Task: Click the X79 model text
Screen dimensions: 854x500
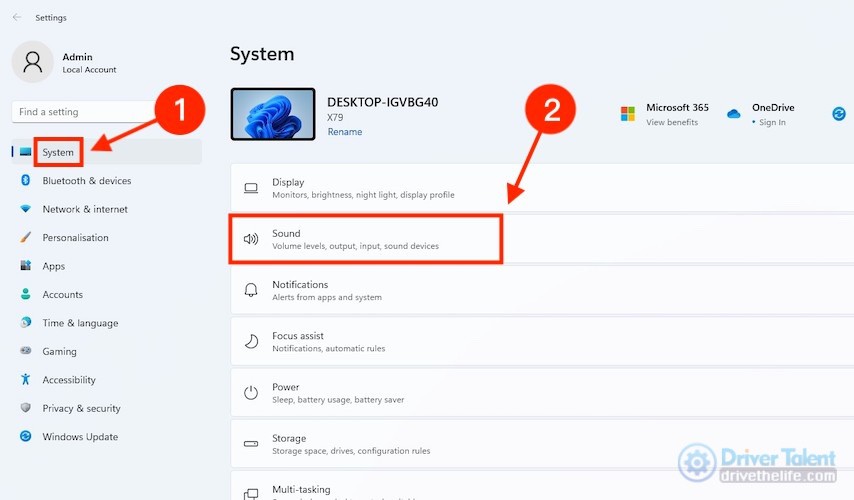Action: (x=335, y=117)
